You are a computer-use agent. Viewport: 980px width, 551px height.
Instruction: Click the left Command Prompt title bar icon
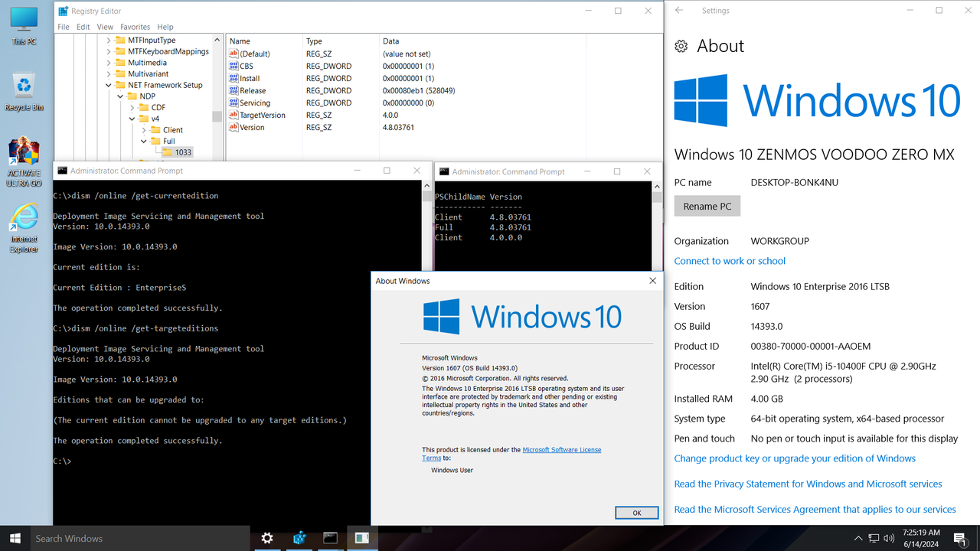[63, 171]
